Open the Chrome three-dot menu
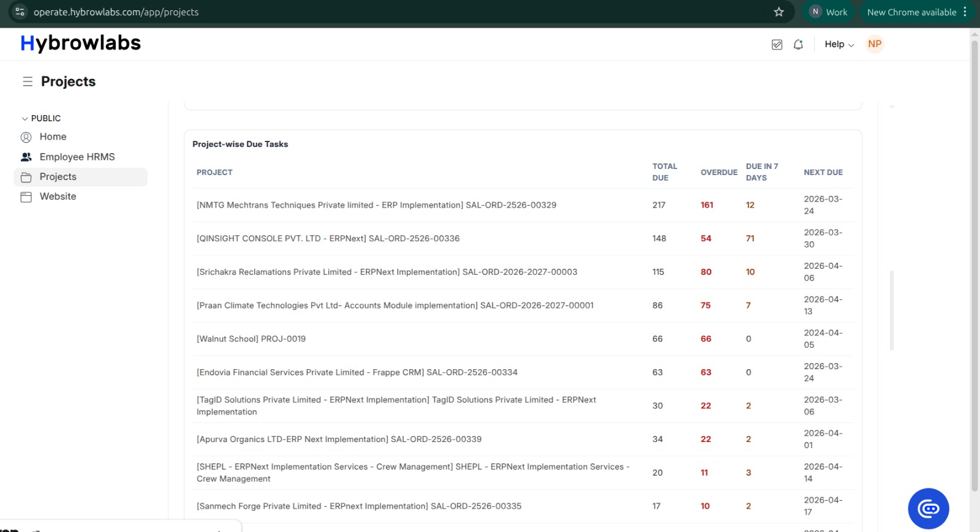The height and width of the screenshot is (532, 980). click(x=965, y=12)
